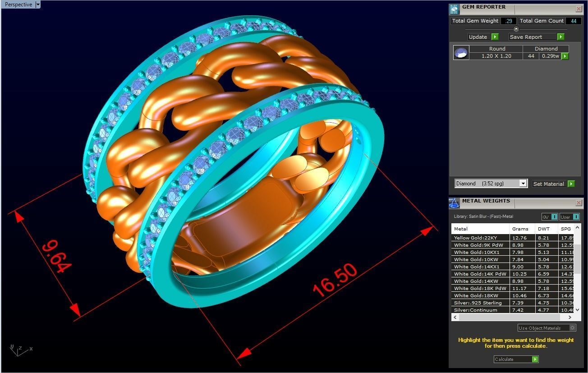Click the Gem Reporter panel icon

[454, 9]
